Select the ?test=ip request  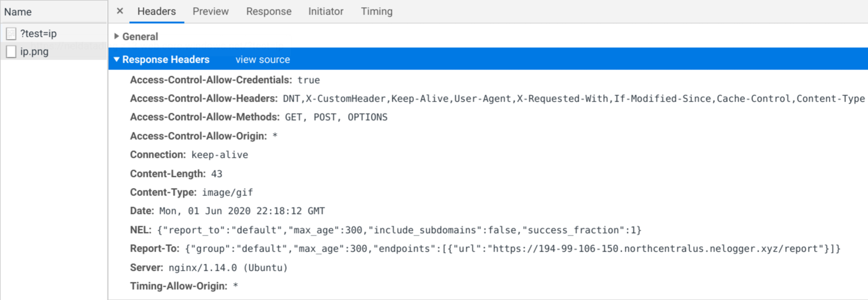pyautogui.click(x=38, y=34)
